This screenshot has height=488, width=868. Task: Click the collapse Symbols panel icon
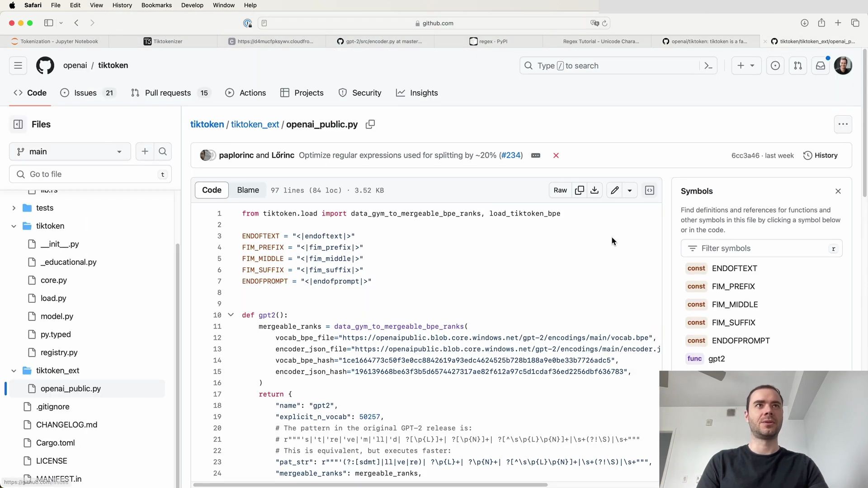pyautogui.click(x=838, y=191)
